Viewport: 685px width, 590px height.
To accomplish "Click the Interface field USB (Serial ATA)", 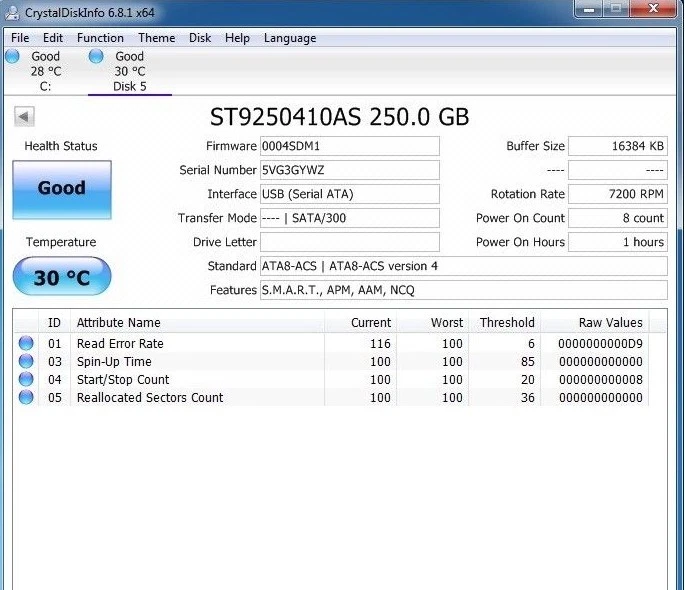I will (349, 194).
